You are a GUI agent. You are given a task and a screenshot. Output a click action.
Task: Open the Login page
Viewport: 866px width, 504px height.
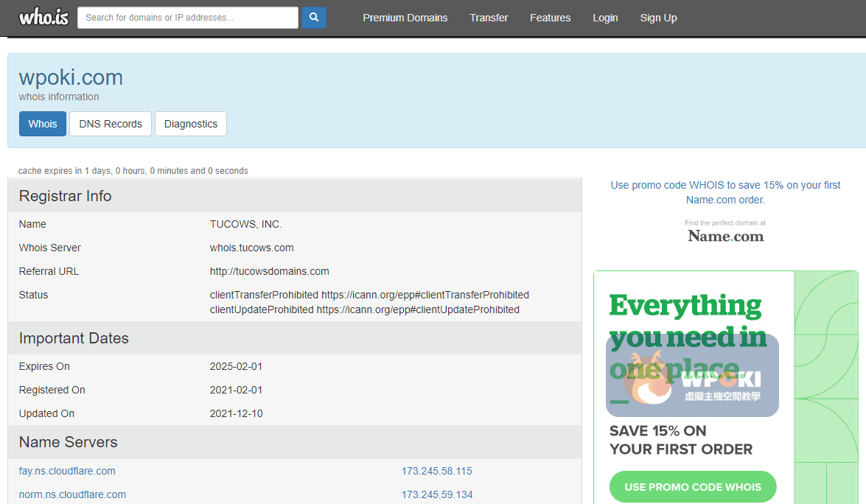605,18
